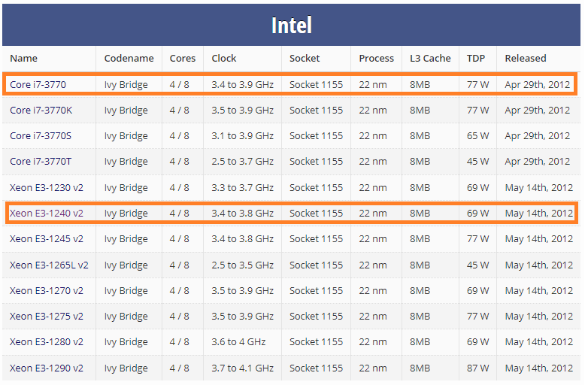Open the Xeon E3-1230 v2 link
Image resolution: width=588 pixels, height=385 pixels.
pos(47,188)
